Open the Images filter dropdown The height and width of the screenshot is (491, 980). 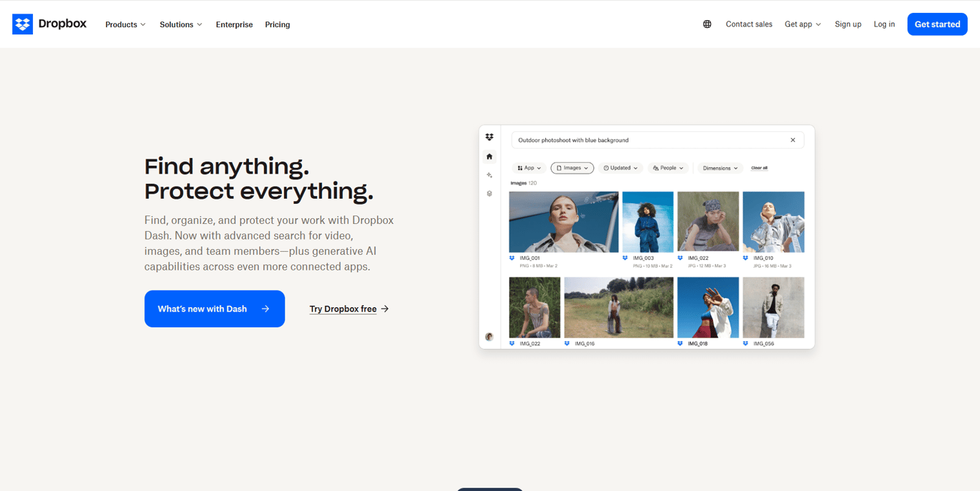click(x=573, y=168)
